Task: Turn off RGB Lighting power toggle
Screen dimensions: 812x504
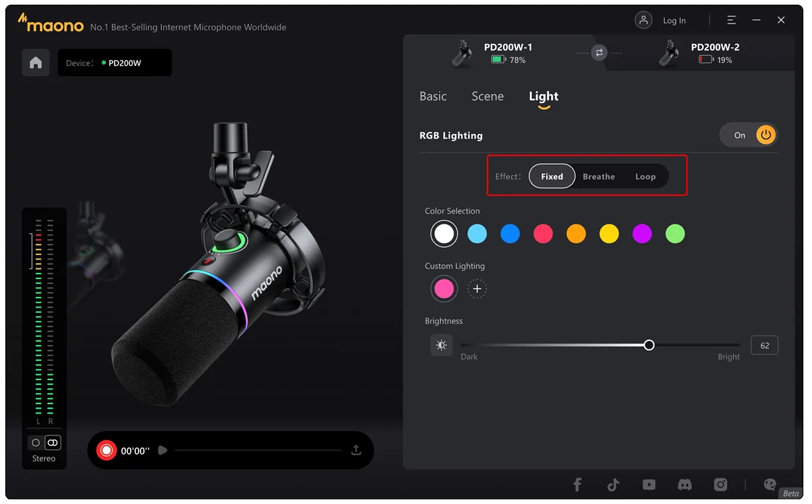Action: [765, 135]
